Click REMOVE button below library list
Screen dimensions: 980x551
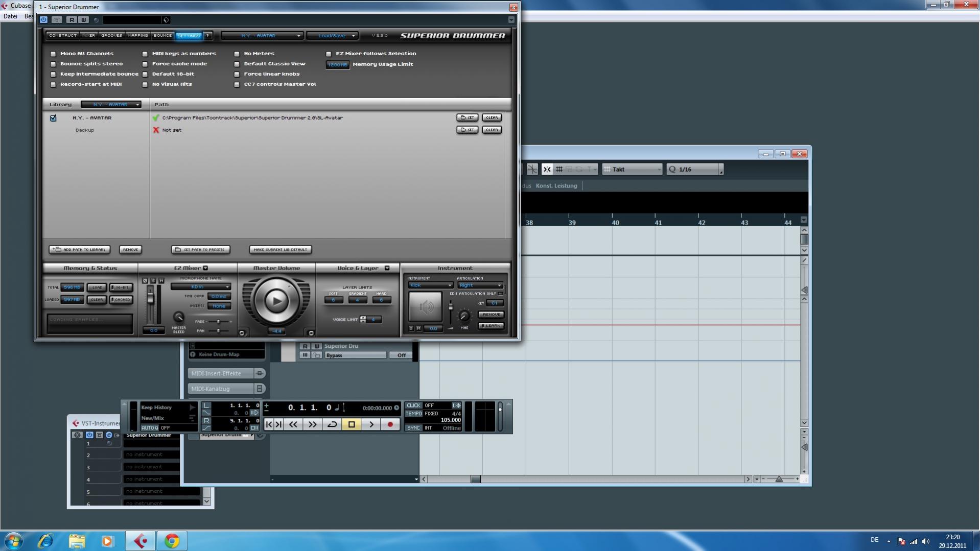point(130,250)
